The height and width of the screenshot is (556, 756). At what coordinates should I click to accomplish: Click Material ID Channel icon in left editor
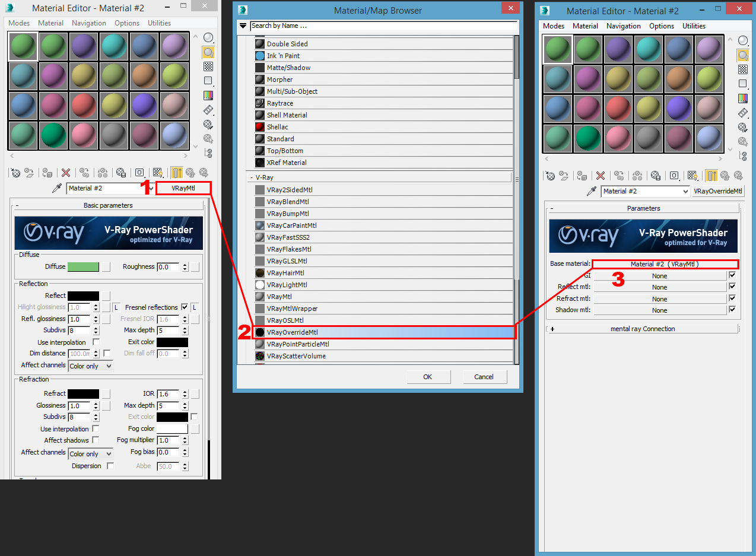pos(139,173)
